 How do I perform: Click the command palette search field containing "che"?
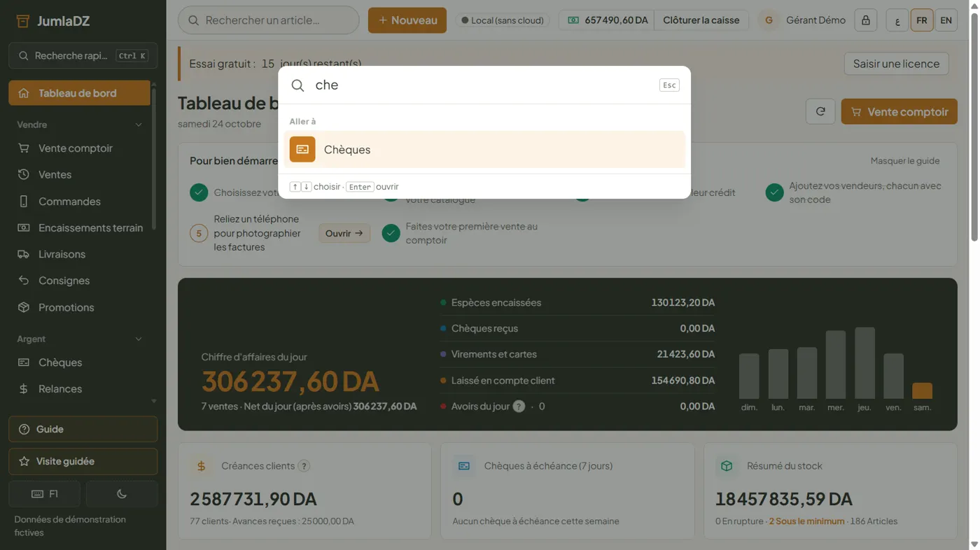[483, 85]
